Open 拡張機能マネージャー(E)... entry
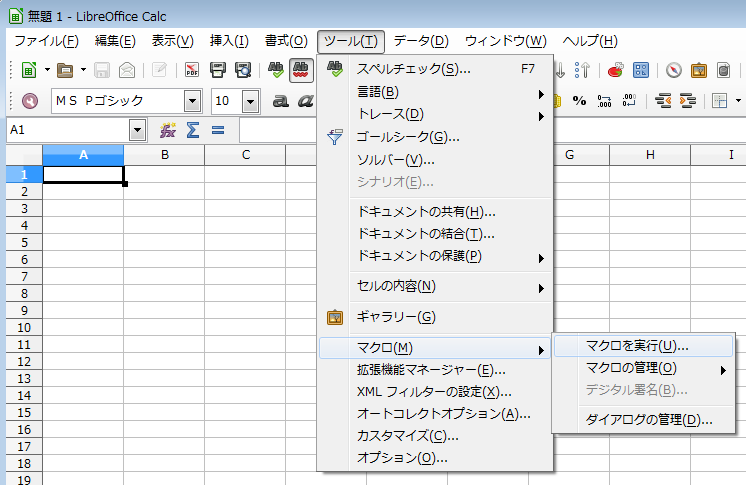This screenshot has width=746, height=485. [x=435, y=370]
